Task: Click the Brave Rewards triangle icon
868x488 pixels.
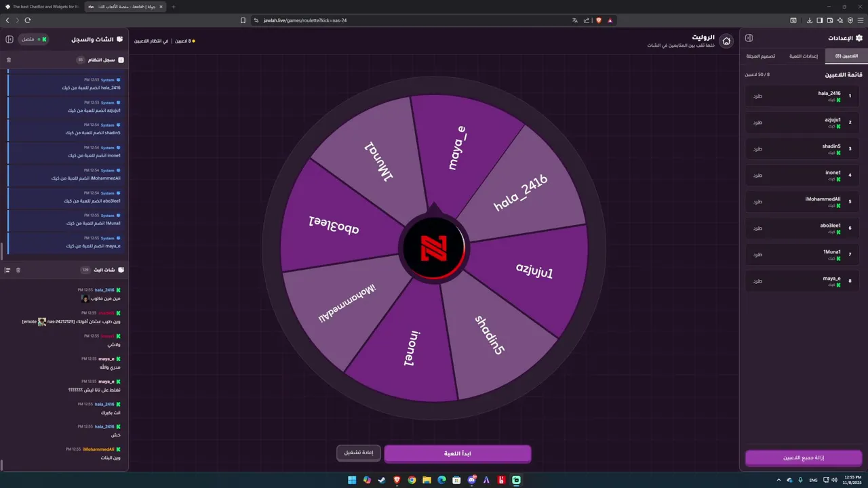Action: point(610,20)
